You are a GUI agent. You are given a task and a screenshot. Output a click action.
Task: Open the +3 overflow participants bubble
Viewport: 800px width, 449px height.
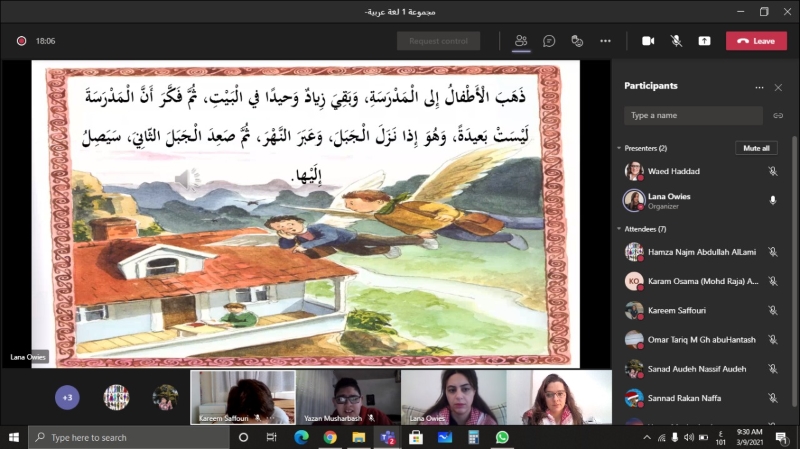click(67, 397)
